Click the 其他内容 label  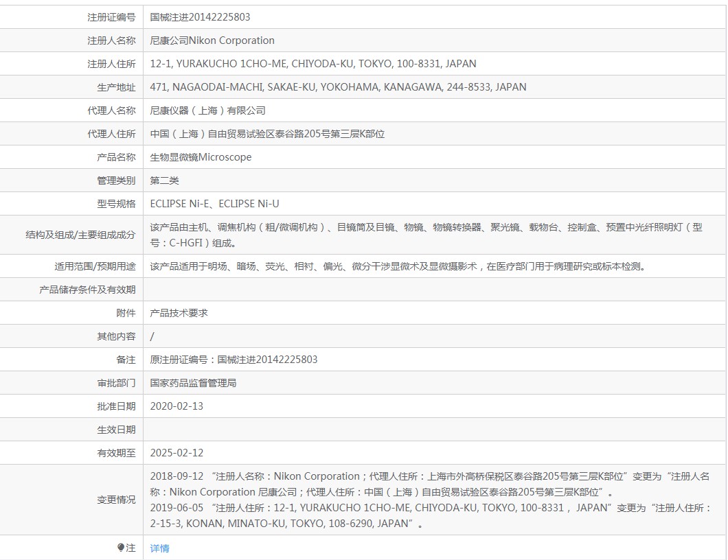[116, 336]
